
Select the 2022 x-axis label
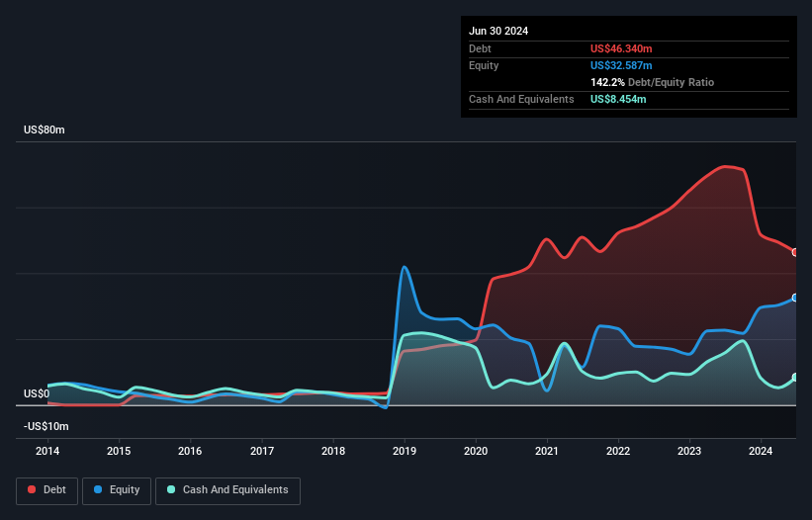pos(618,451)
